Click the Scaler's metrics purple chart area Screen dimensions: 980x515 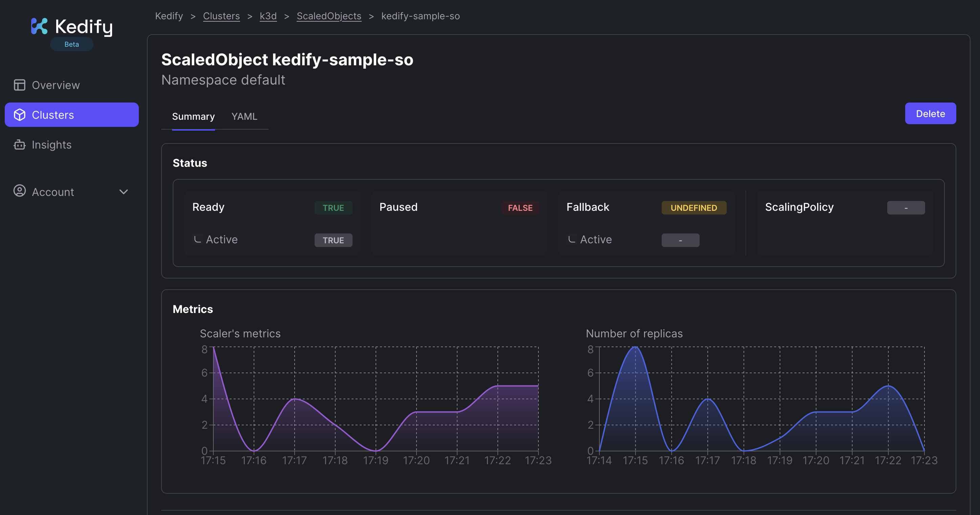point(376,399)
